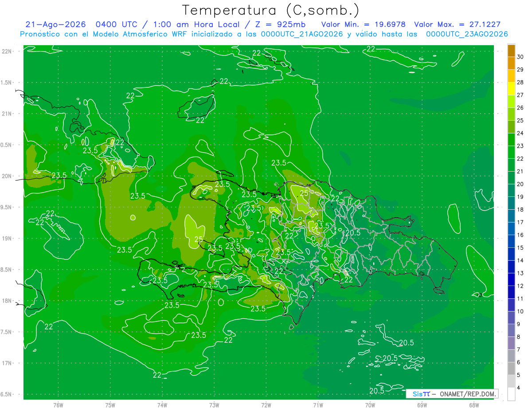
Task: Click the 22N latitude axis label
Action: [8, 51]
